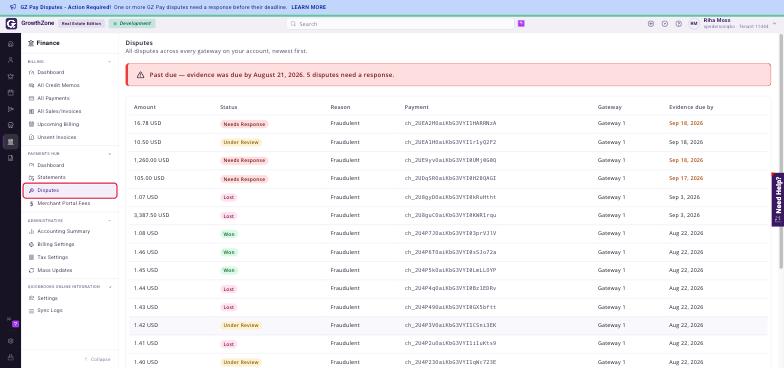Open the Need Help? side tab
Screen dimensions: 784x368
(778, 200)
